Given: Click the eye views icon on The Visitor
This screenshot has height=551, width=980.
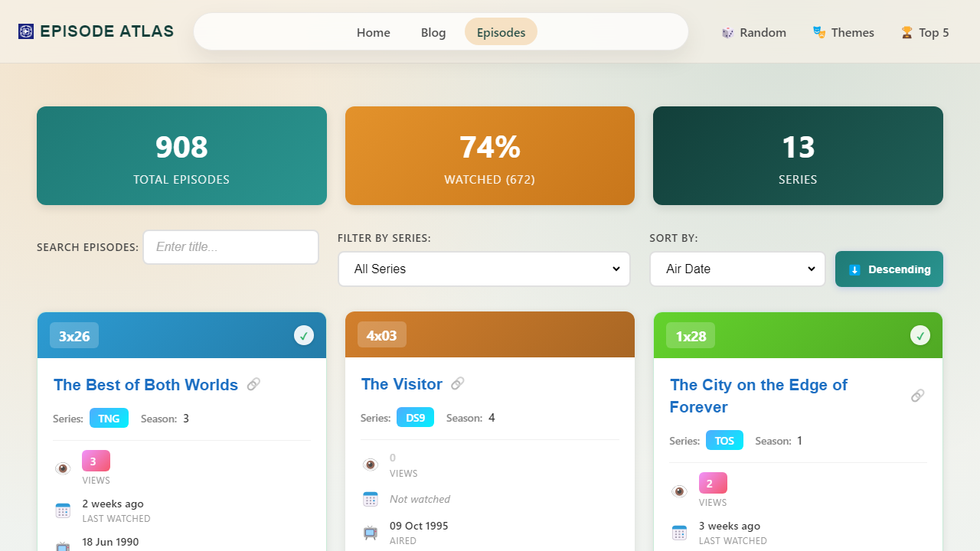Looking at the screenshot, I should pyautogui.click(x=371, y=465).
